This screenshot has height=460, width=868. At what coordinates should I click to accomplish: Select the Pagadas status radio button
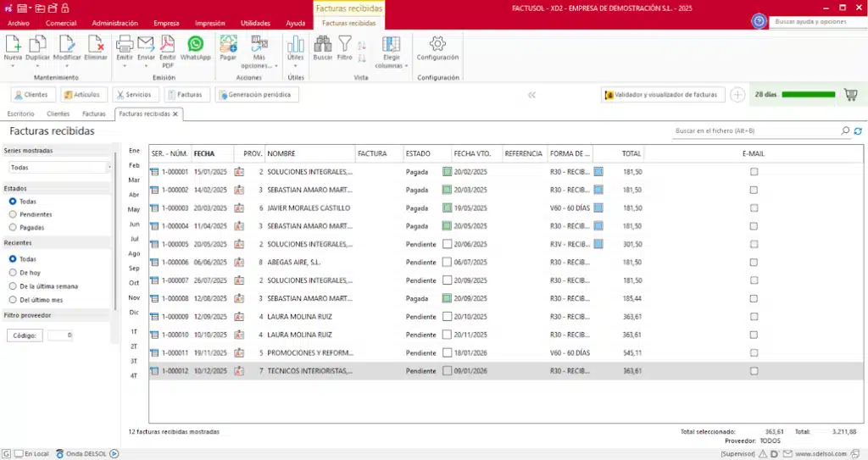(x=13, y=228)
